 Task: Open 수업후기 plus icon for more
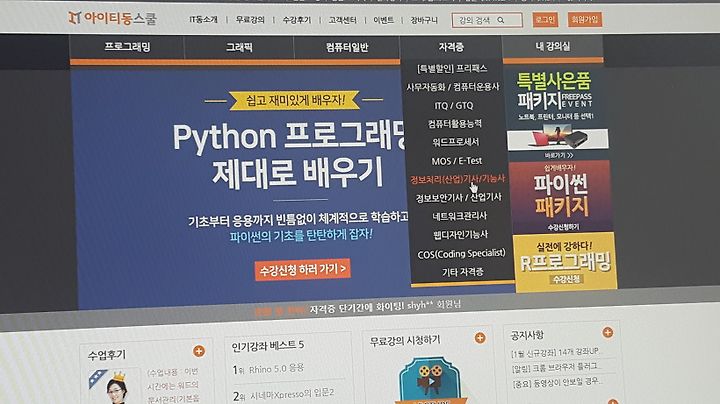[199, 351]
